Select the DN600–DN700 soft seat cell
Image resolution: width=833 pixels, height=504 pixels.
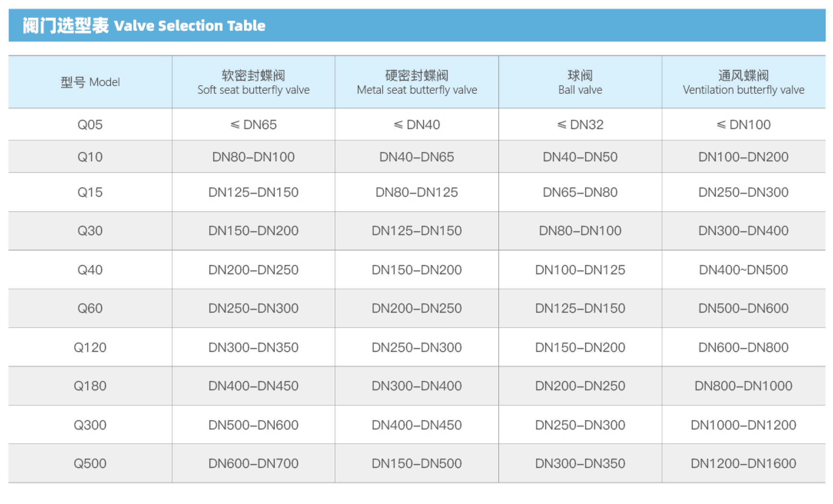[x=254, y=463]
